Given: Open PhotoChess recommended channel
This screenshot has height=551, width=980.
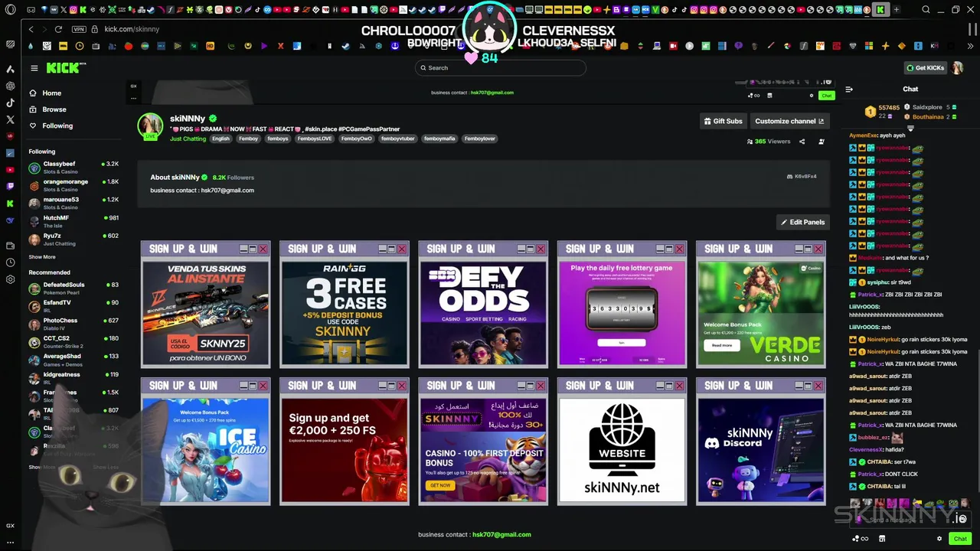Looking at the screenshot, I should pyautogui.click(x=73, y=324).
